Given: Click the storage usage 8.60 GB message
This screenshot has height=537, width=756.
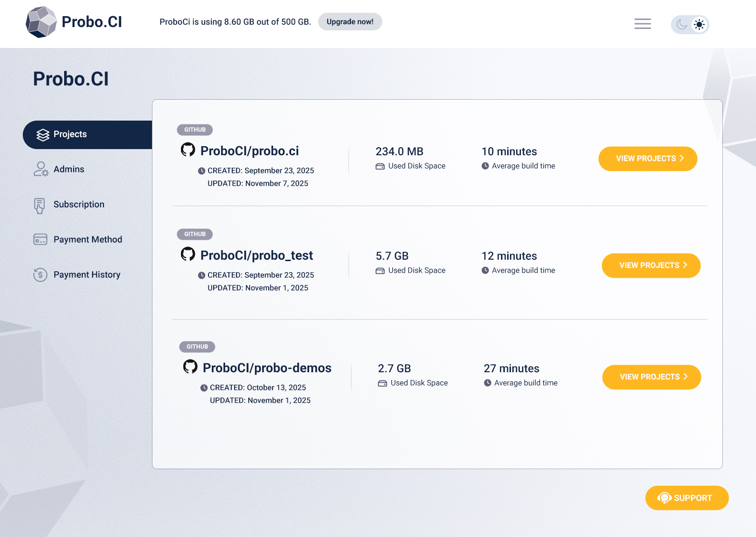Looking at the screenshot, I should pyautogui.click(x=235, y=22).
